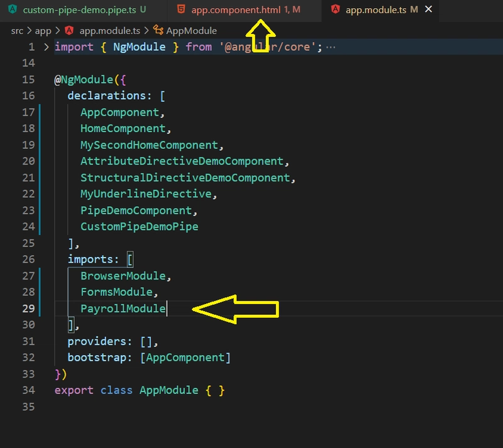Place cursor on PayrollModule in imports
Image resolution: width=503 pixels, height=448 pixels.
pos(123,309)
